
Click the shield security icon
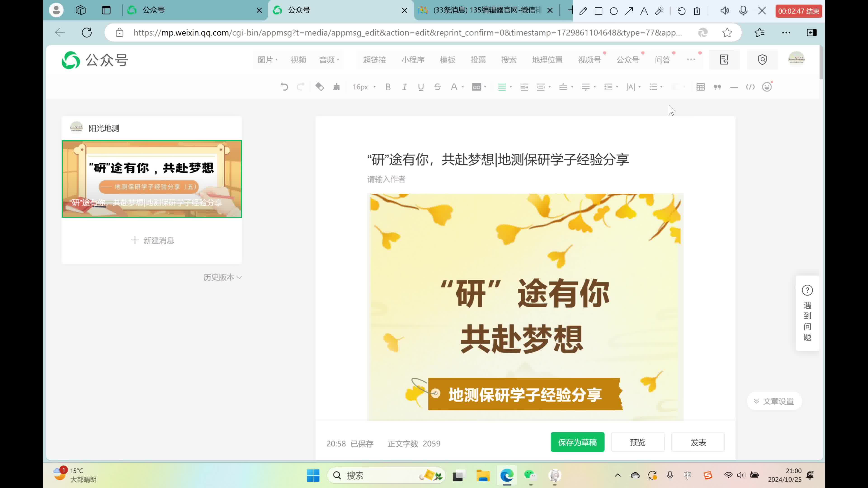coord(762,60)
